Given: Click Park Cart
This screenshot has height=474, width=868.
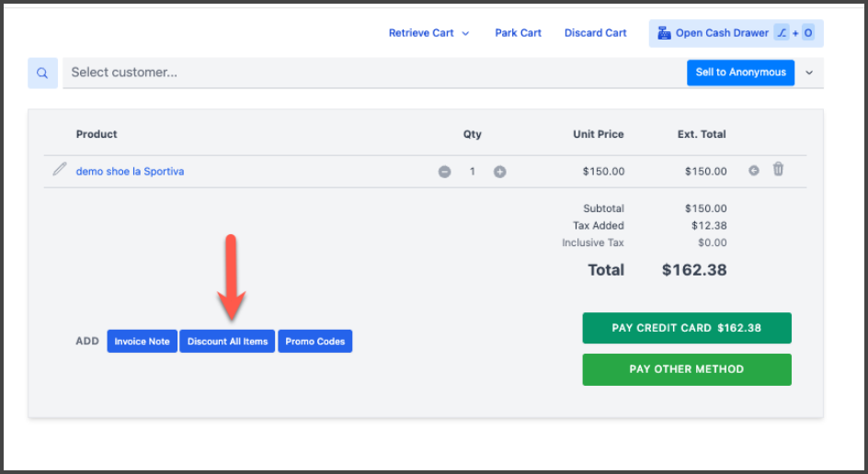Looking at the screenshot, I should (518, 33).
